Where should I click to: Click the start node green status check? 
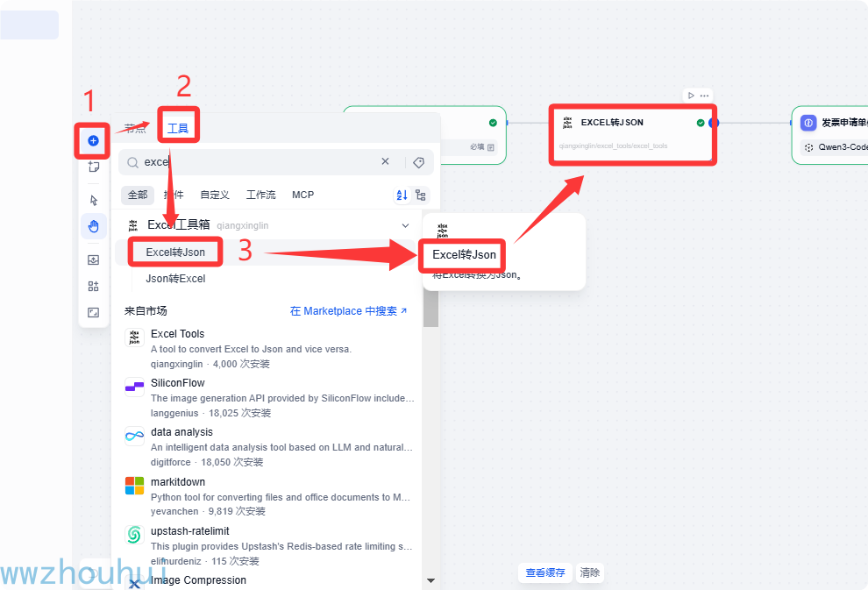tap(493, 123)
